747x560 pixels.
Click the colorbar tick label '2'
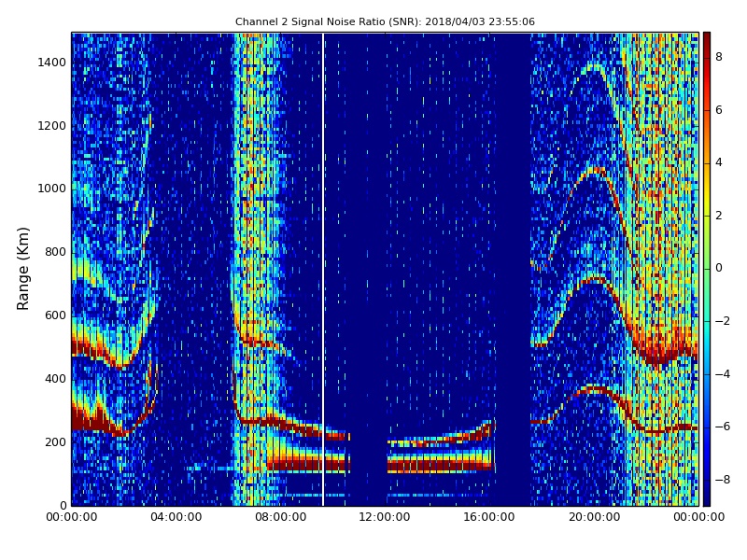tap(719, 216)
